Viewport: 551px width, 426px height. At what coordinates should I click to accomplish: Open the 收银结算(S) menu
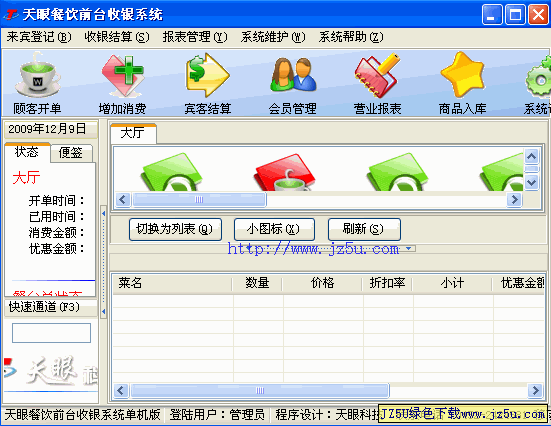click(x=117, y=37)
